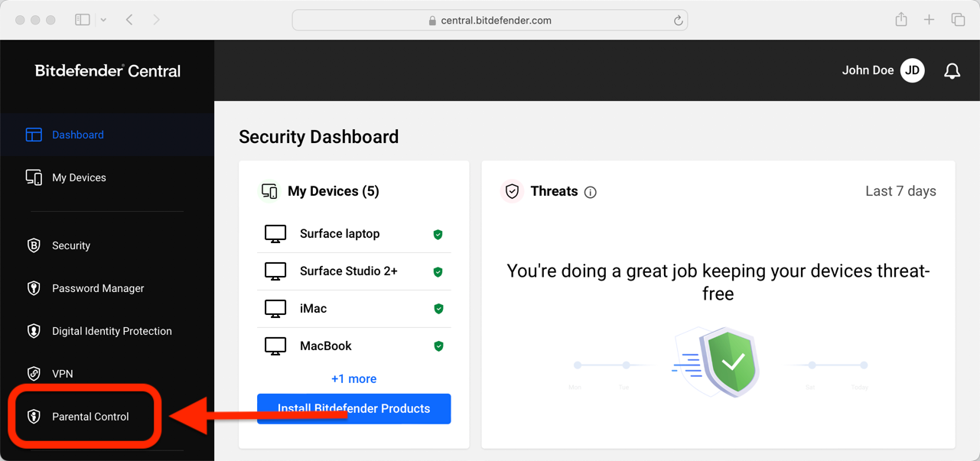This screenshot has height=461, width=980.
Task: Click the VPN icon in the sidebar
Action: (34, 374)
